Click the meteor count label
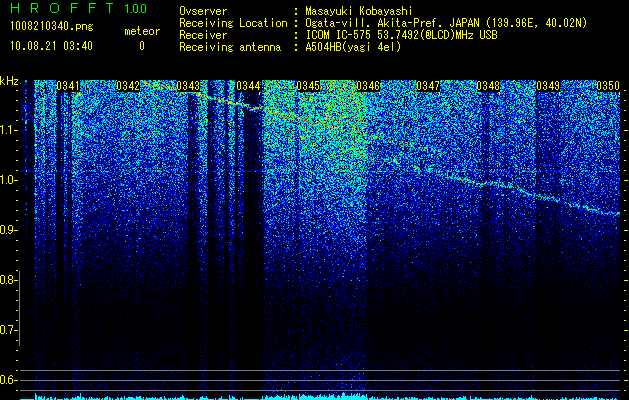 click(x=142, y=31)
